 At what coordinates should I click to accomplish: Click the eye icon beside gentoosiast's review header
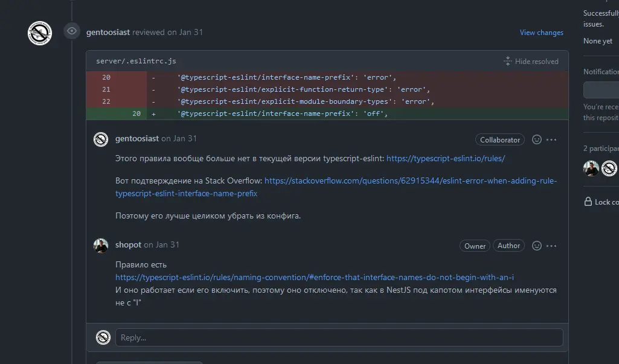[x=71, y=31]
